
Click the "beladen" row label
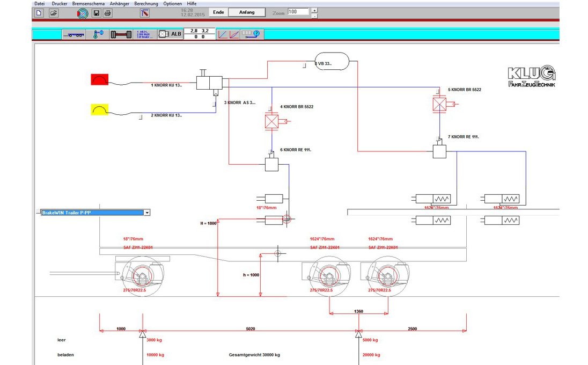tap(65, 354)
